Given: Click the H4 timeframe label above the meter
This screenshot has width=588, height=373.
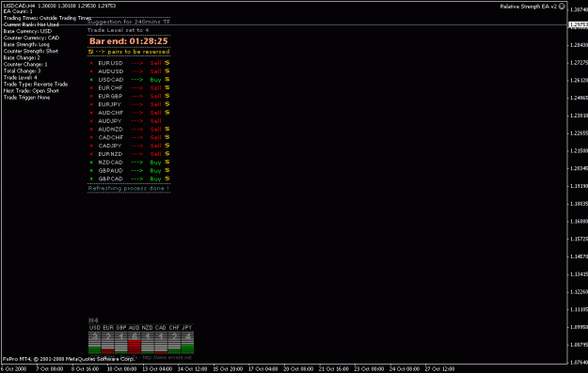Looking at the screenshot, I should [x=93, y=320].
